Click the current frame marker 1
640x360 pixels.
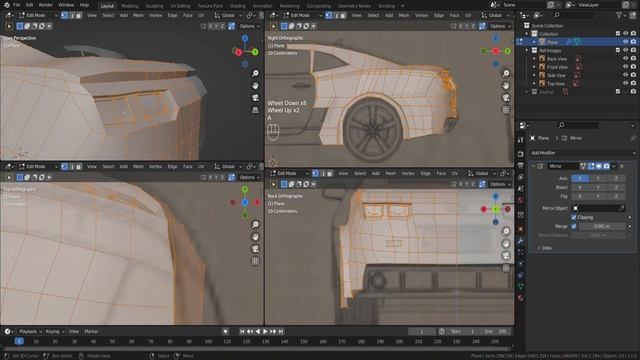tap(19, 341)
